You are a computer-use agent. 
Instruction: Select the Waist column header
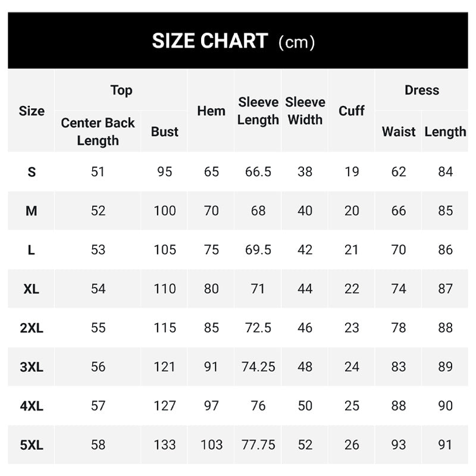click(399, 131)
